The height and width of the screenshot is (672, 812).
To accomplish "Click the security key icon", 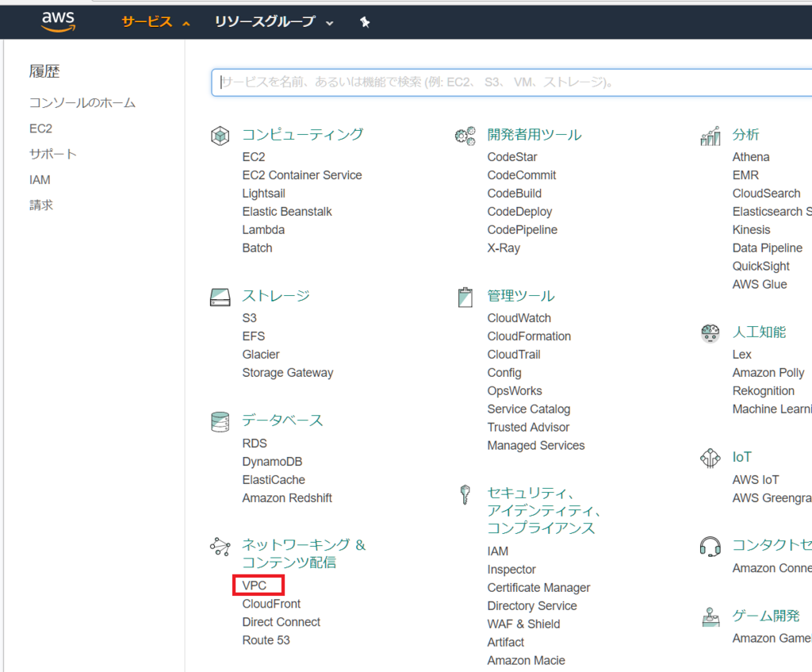I will [465, 494].
